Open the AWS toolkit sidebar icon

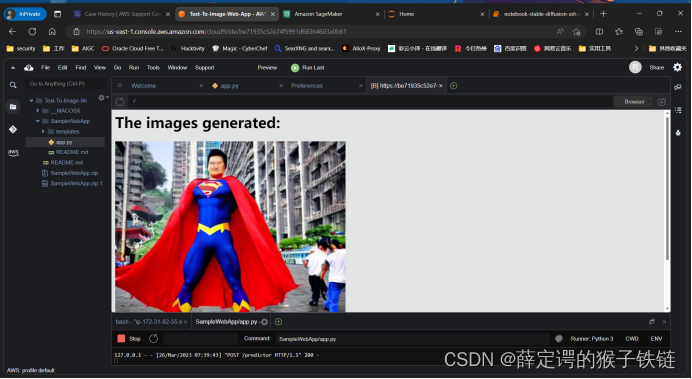coord(13,153)
